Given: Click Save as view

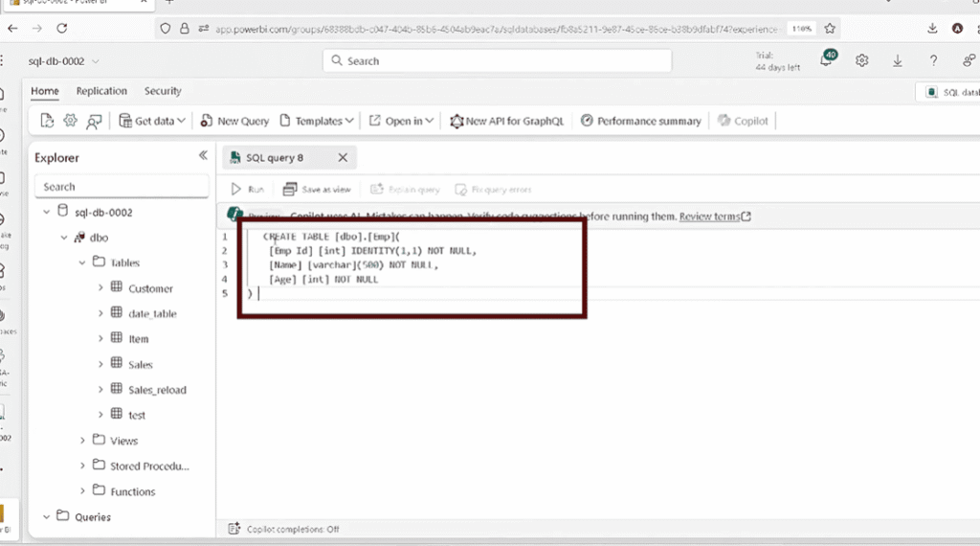Looking at the screenshot, I should tap(316, 189).
